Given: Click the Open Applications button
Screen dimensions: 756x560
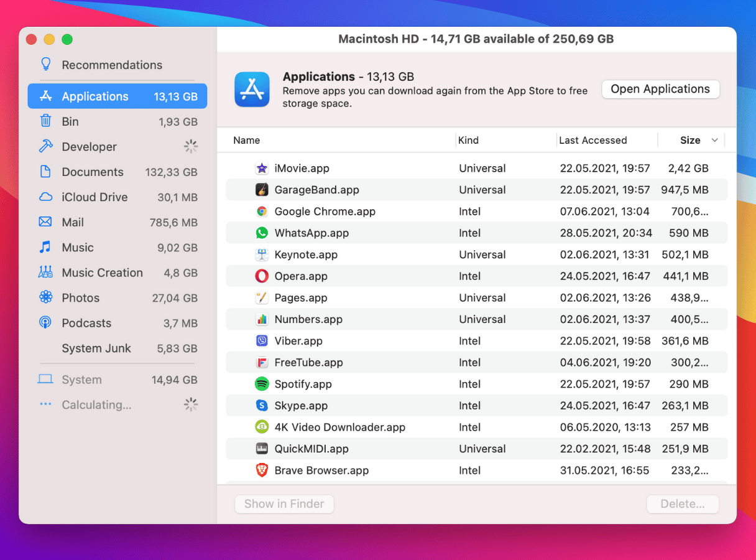Looking at the screenshot, I should pyautogui.click(x=660, y=89).
